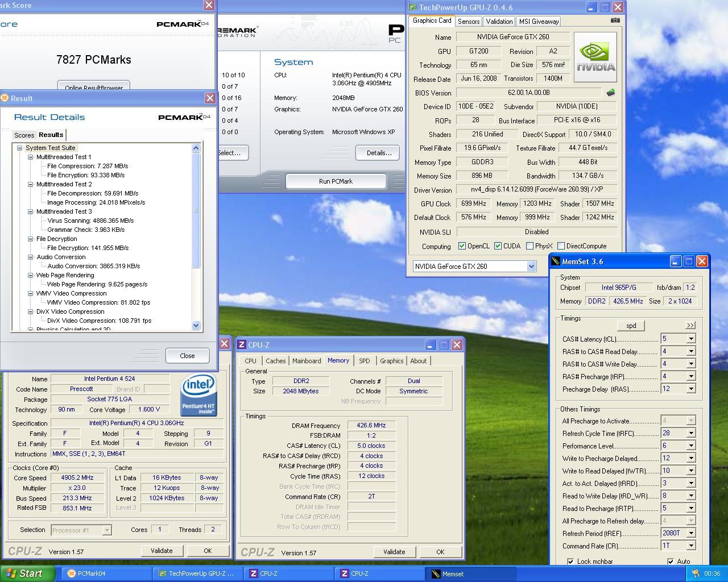Open the Refresh Period (tREF) dropdown
The width and height of the screenshot is (728, 582).
point(691,533)
